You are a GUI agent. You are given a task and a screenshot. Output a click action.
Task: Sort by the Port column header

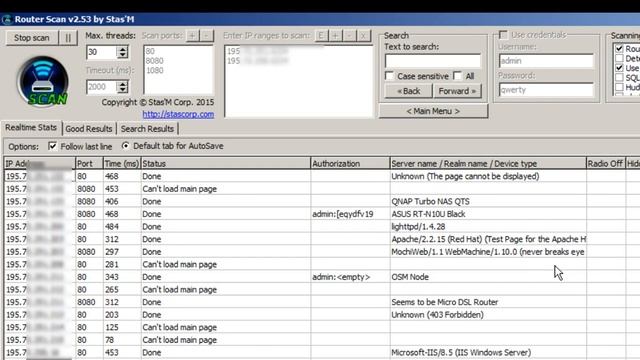[89, 164]
